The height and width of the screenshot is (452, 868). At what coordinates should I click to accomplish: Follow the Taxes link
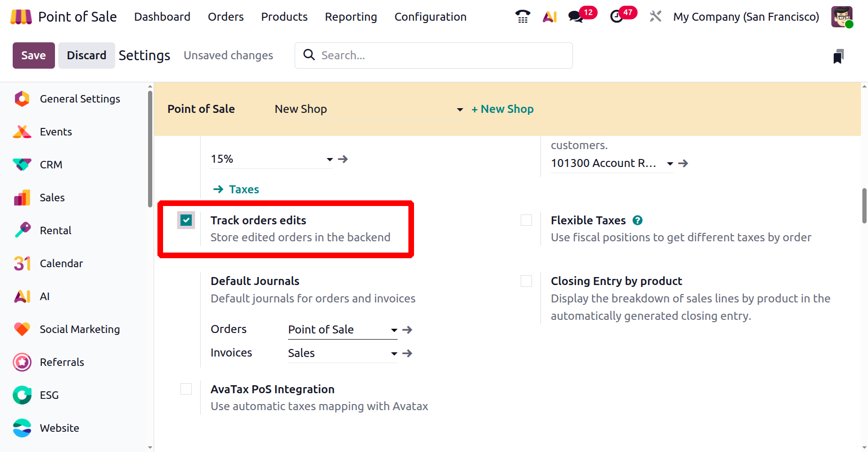click(x=243, y=190)
